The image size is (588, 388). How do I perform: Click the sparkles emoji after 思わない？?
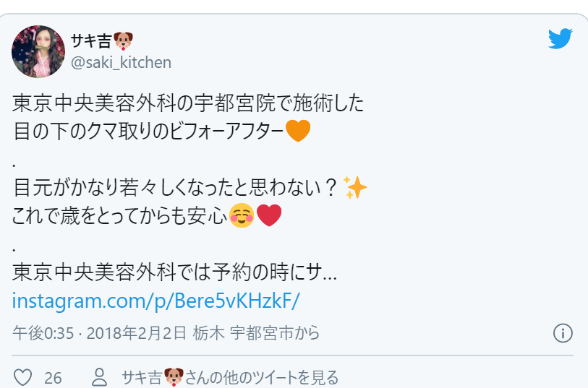354,187
